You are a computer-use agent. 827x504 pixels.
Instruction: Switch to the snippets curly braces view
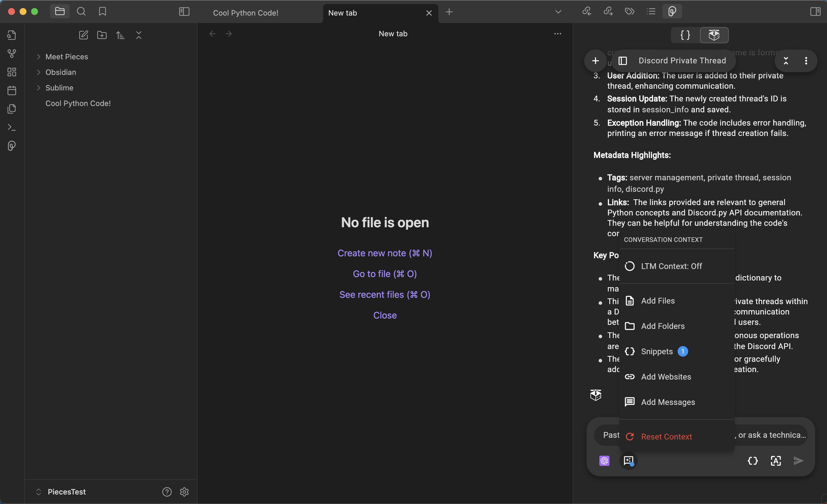[x=685, y=35]
